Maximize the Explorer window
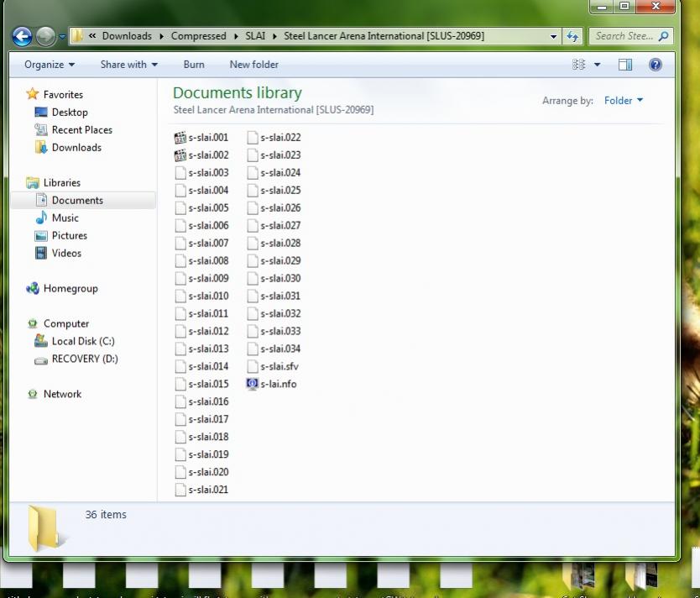This screenshot has width=700, height=598. pyautogui.click(x=624, y=6)
